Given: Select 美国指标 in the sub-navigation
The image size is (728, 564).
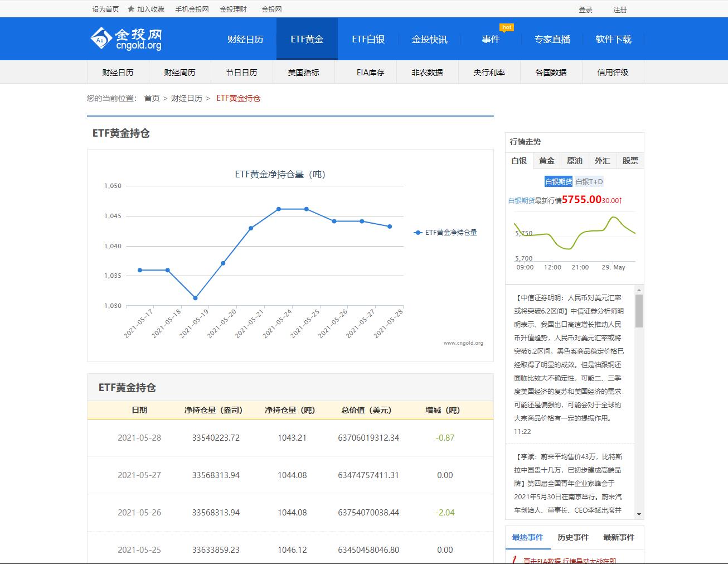Looking at the screenshot, I should click(x=303, y=72).
